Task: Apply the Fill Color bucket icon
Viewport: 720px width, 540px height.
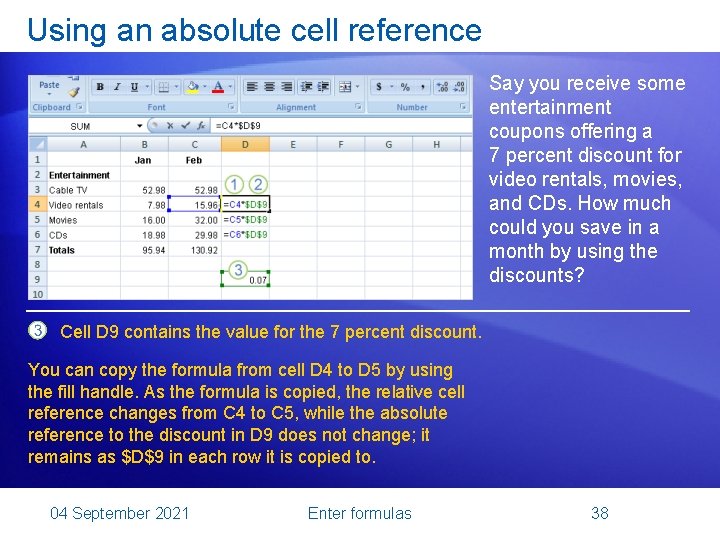Action: (x=192, y=87)
